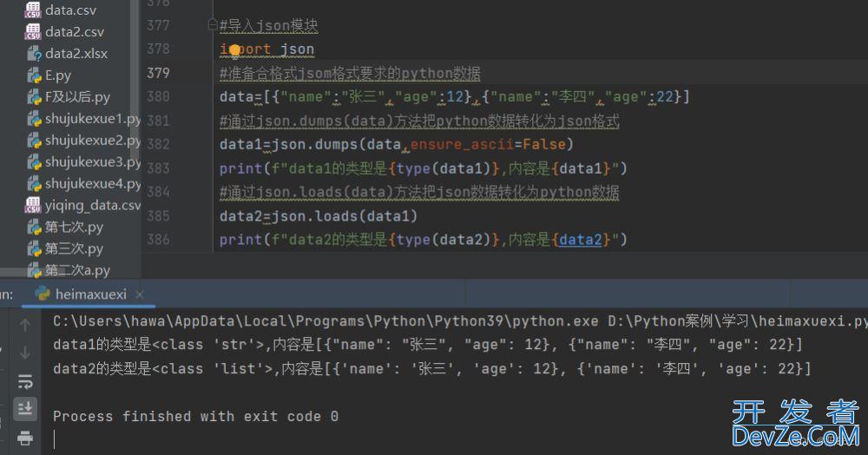
Task: Open shujukexue2.py file
Action: tap(93, 140)
